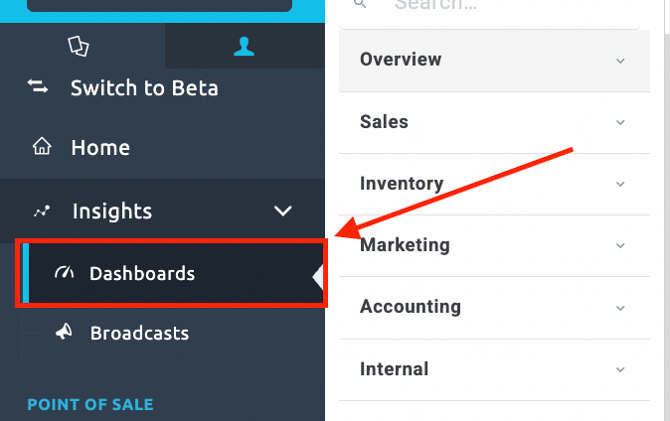Expand the Overview section chevron
The width and height of the screenshot is (670, 421).
point(620,60)
